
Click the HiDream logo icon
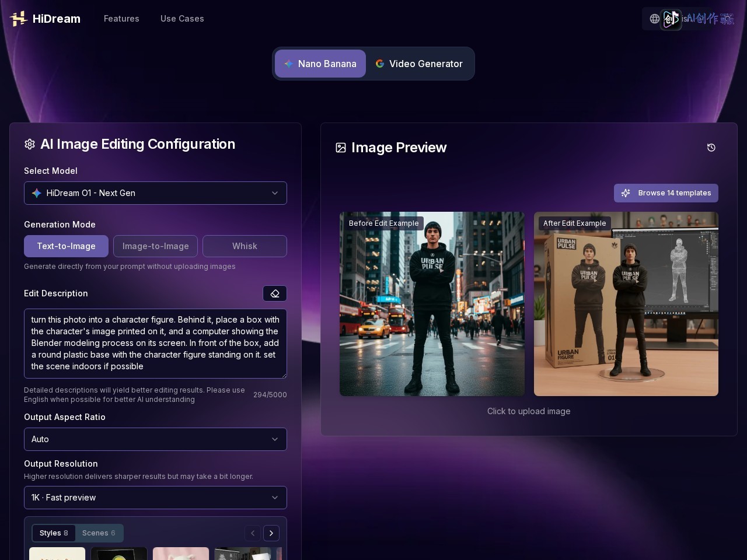point(19,19)
